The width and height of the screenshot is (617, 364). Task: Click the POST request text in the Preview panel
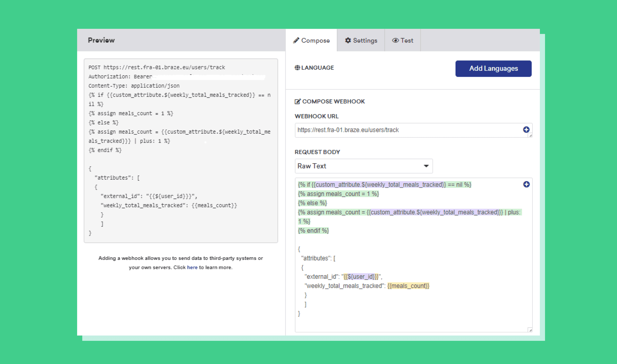click(156, 67)
